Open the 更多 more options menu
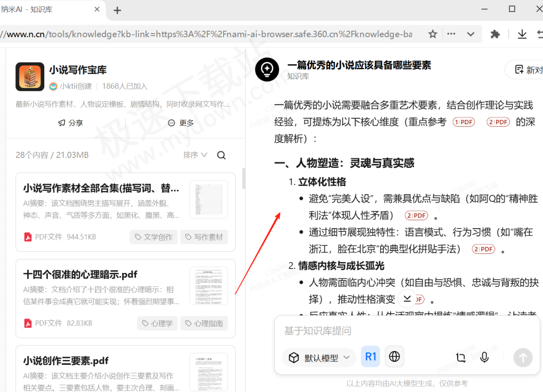The width and height of the screenshot is (543, 392). tap(180, 122)
